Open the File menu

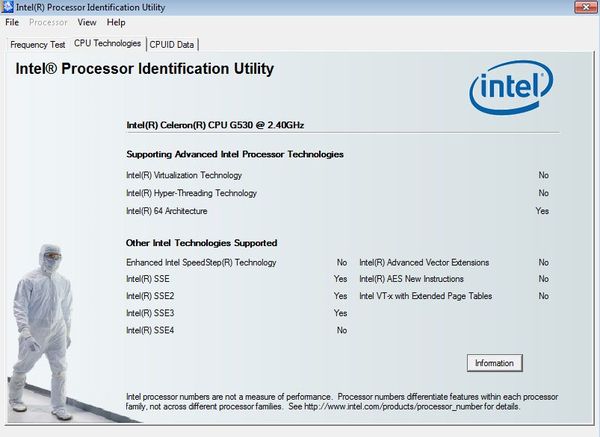[12, 23]
